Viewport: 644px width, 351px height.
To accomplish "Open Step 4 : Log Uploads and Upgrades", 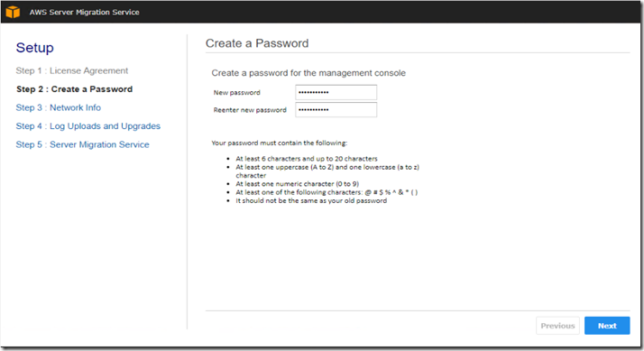I will (x=87, y=126).
